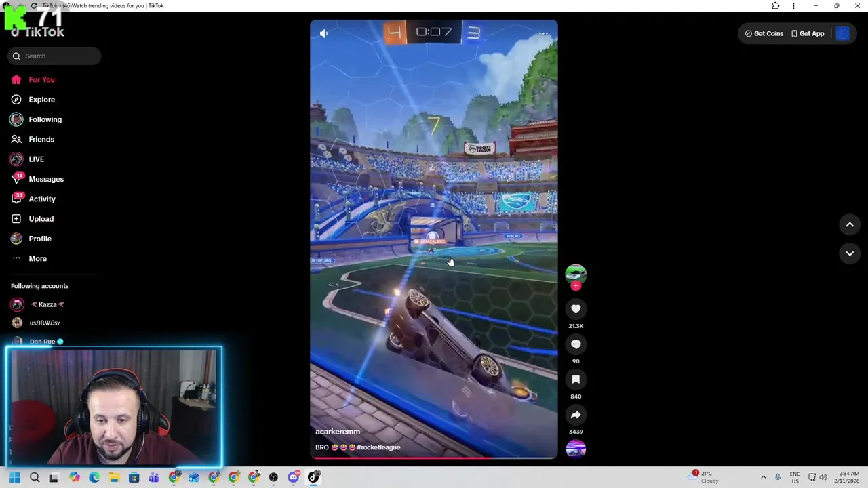The image size is (868, 488).
Task: Click the 21.3K likes count
Action: point(576,326)
